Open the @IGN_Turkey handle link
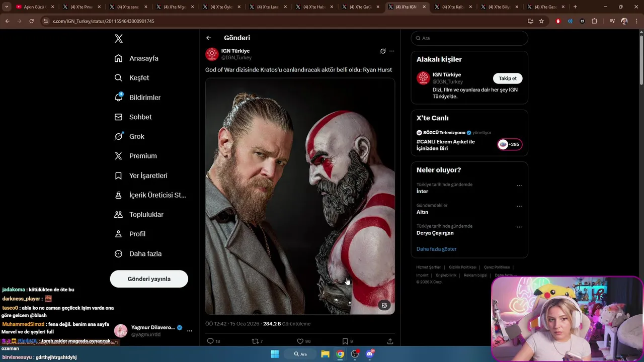644x362 pixels. [x=236, y=58]
